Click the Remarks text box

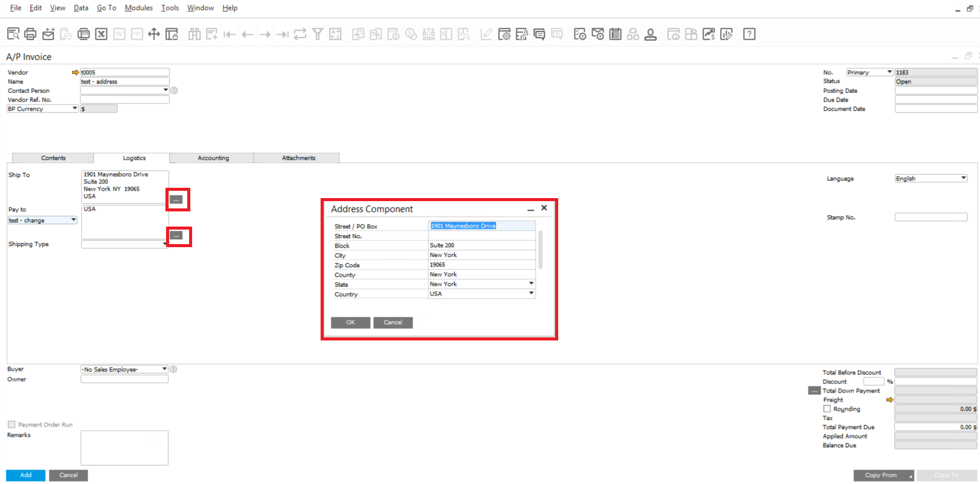coord(124,448)
